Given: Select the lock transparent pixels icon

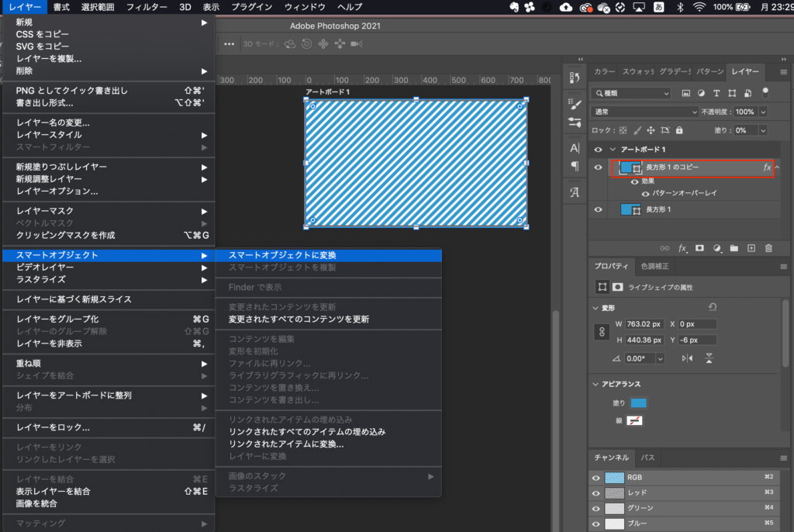Looking at the screenshot, I should click(x=623, y=130).
